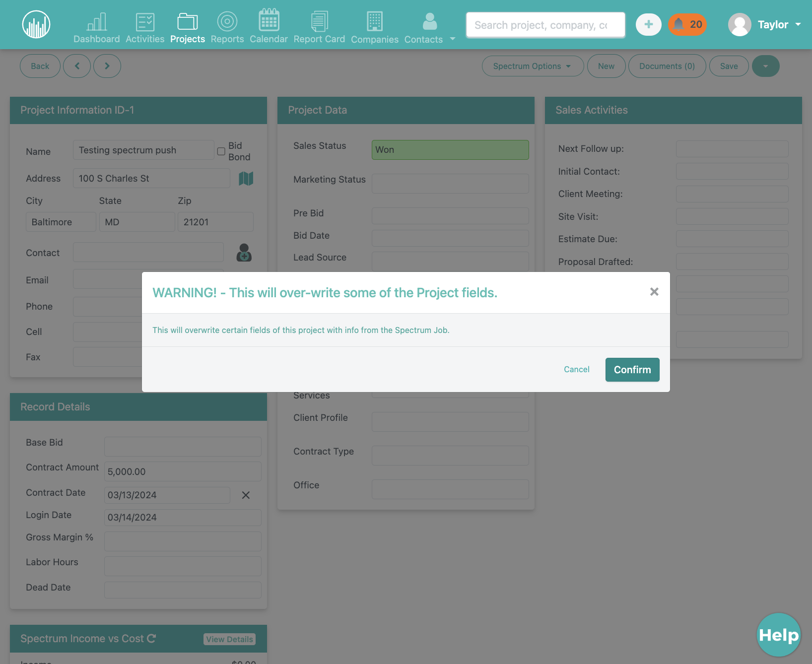Open the map icon beside Address

246,178
